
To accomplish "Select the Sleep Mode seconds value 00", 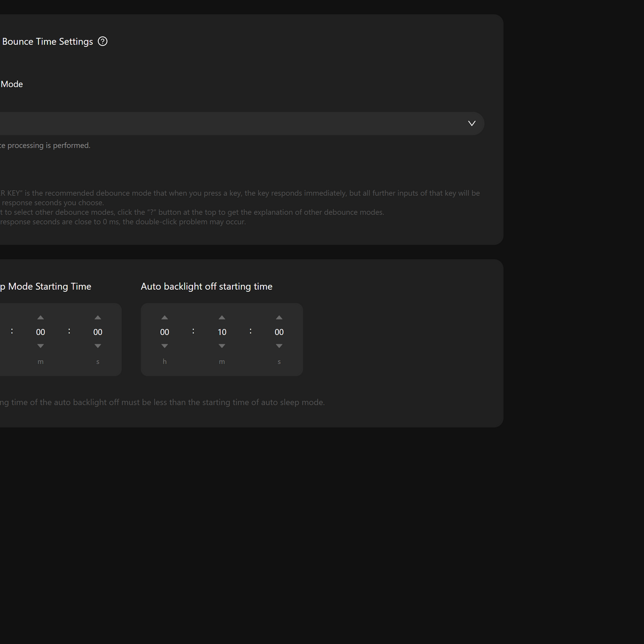I will pyautogui.click(x=98, y=332).
